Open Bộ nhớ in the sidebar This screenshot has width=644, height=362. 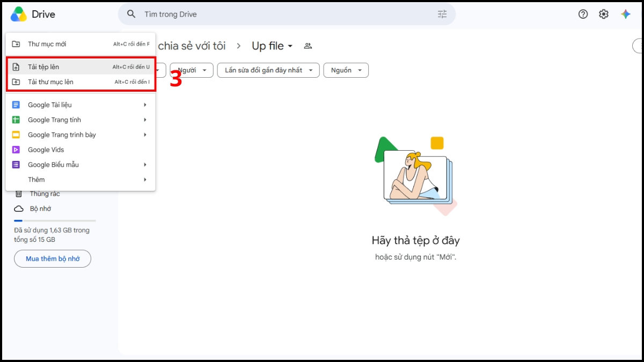41,209
